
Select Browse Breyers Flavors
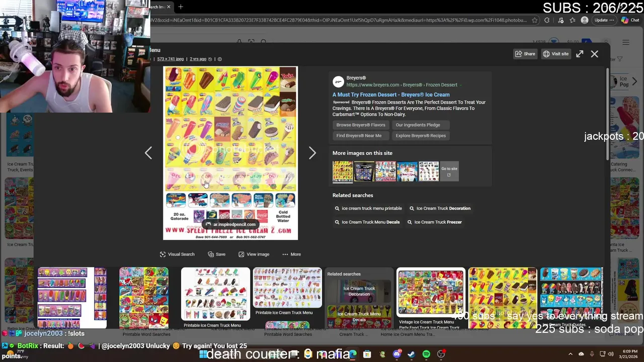click(361, 125)
